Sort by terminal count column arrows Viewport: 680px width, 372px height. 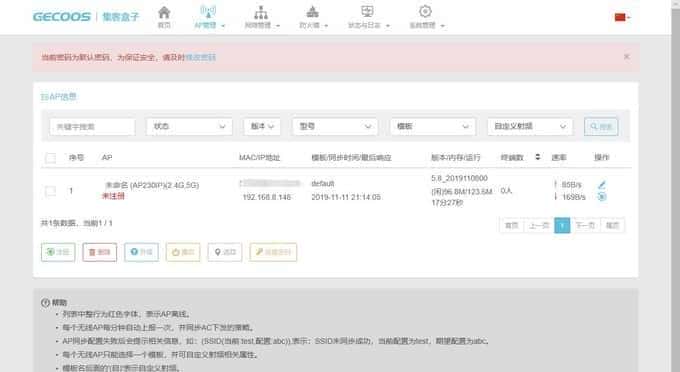[x=538, y=157]
